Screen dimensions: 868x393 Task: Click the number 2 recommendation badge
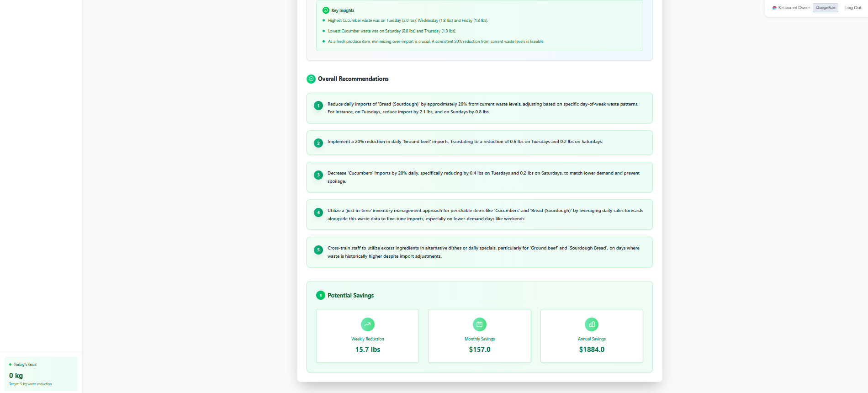[x=318, y=143]
